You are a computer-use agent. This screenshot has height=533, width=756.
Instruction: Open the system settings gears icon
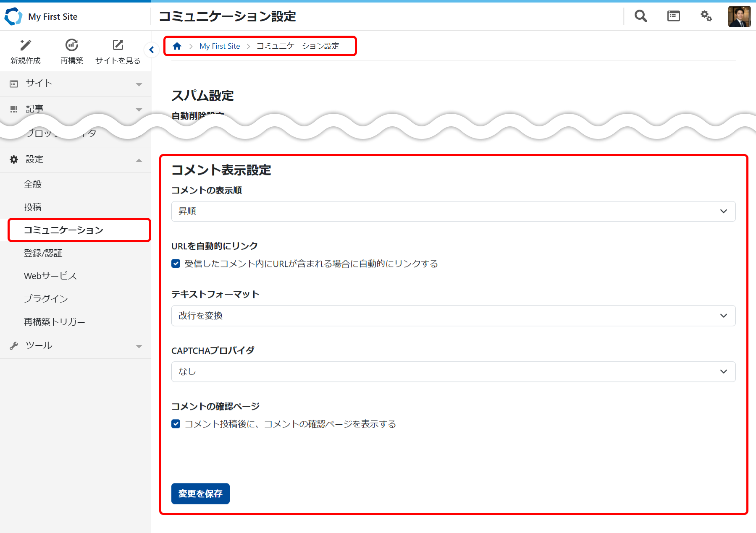pos(706,16)
